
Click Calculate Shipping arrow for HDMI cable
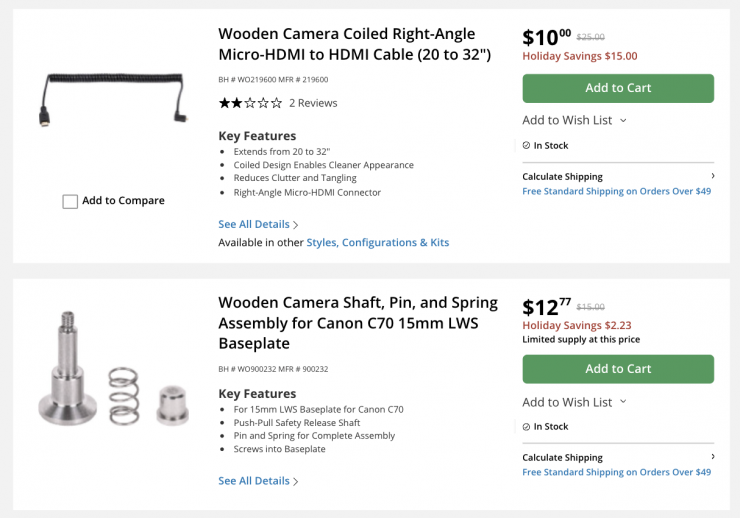click(x=712, y=176)
